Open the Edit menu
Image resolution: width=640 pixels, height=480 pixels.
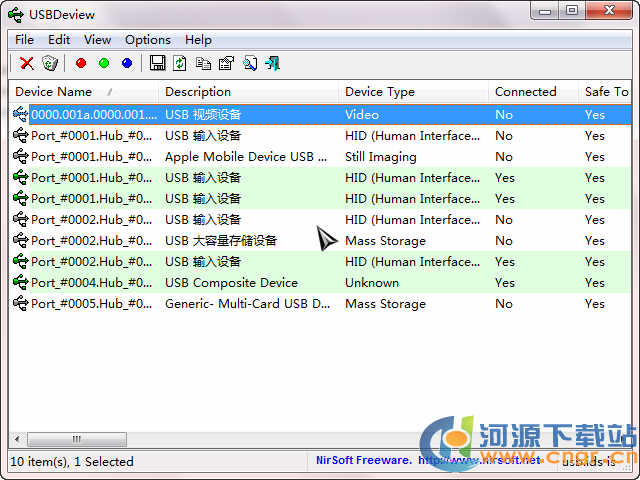point(59,40)
